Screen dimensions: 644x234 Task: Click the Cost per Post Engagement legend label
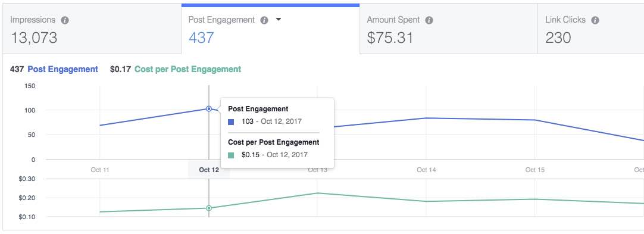[187, 70]
